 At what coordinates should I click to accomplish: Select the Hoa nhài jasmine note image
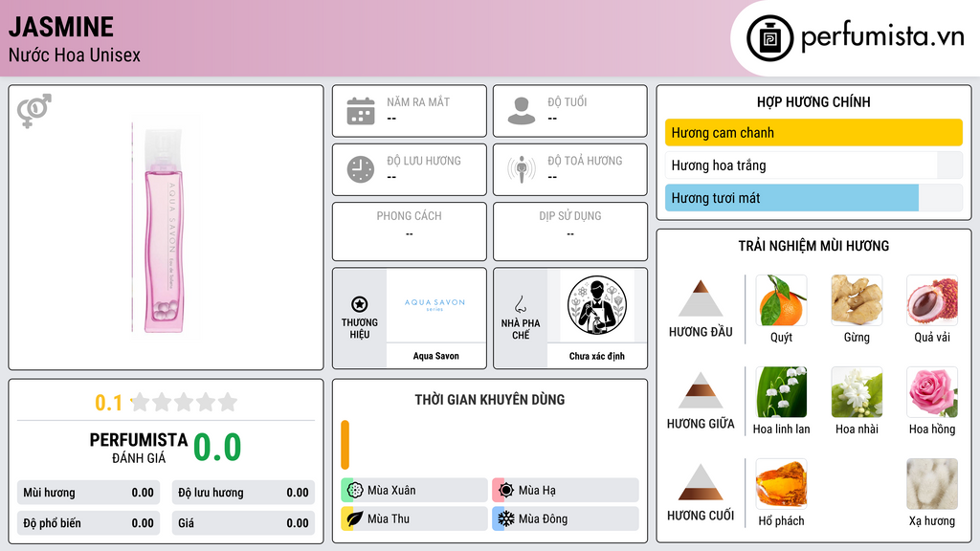tap(857, 392)
